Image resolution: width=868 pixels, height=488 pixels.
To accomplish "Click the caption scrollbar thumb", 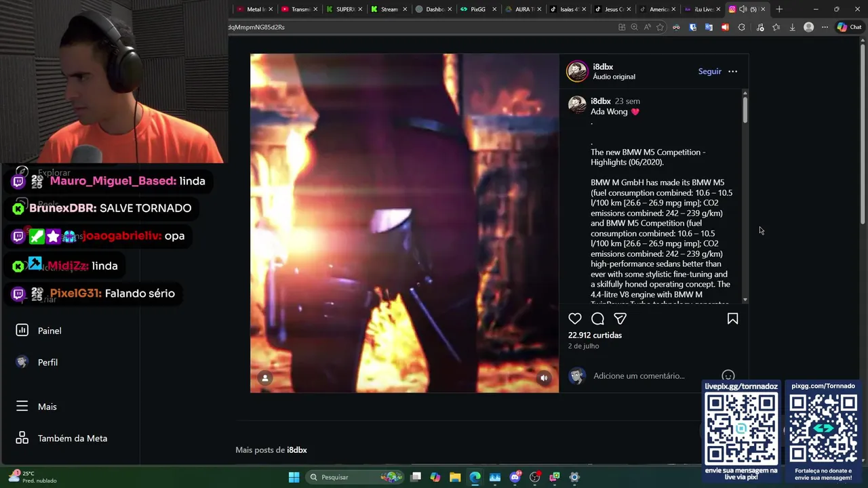I will (x=745, y=110).
